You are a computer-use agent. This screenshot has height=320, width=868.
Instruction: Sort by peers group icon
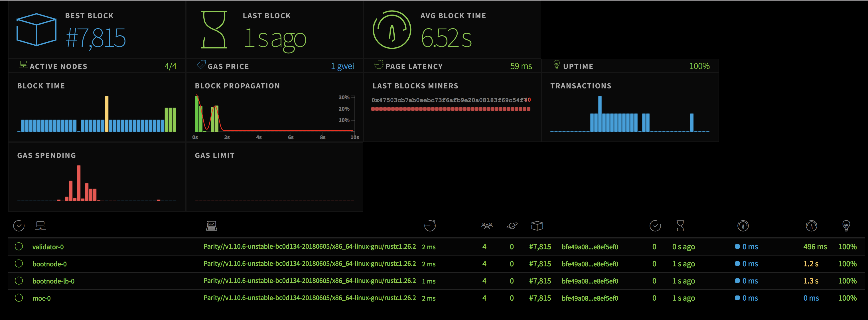(487, 226)
